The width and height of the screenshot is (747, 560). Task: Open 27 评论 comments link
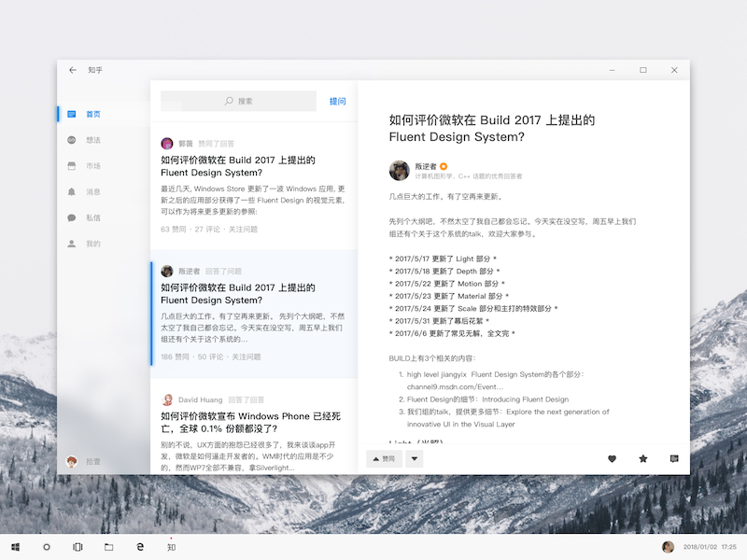coord(207,229)
